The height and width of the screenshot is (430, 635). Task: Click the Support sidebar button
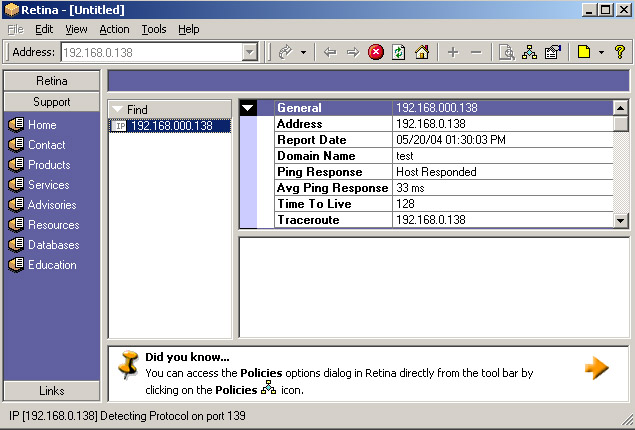pos(51,102)
